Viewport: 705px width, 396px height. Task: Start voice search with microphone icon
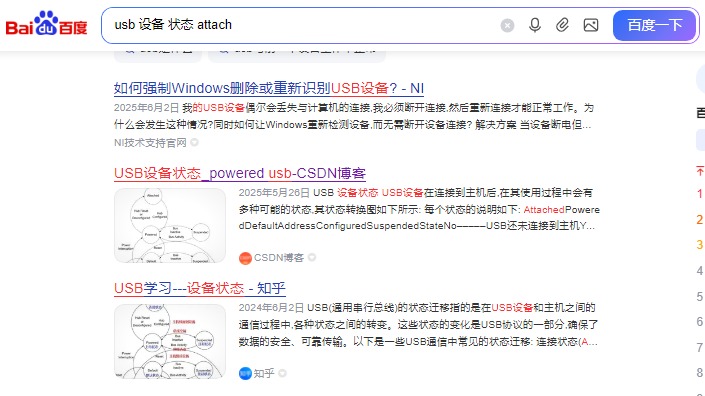click(535, 25)
